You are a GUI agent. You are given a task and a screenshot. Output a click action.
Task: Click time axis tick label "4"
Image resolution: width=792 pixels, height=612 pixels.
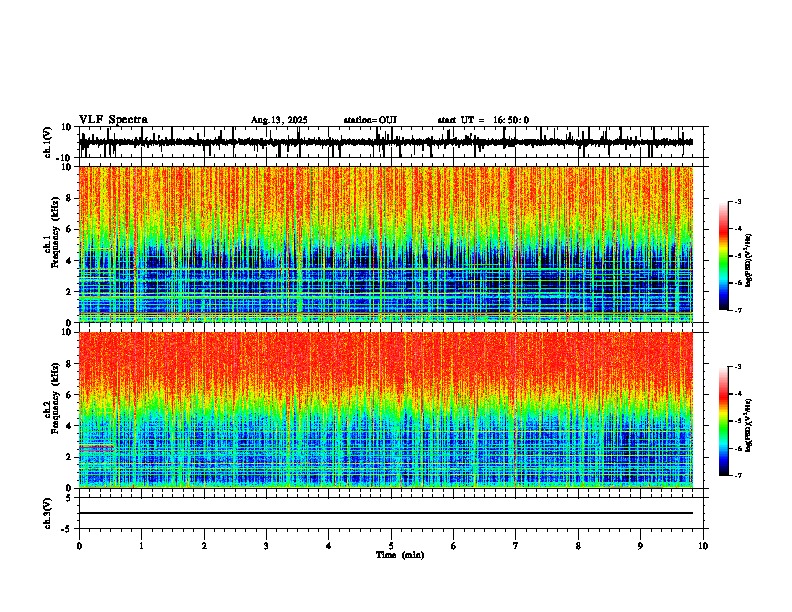click(x=329, y=546)
